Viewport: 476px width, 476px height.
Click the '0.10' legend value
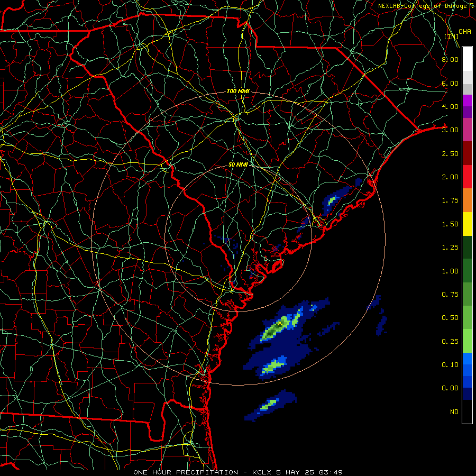click(x=450, y=365)
